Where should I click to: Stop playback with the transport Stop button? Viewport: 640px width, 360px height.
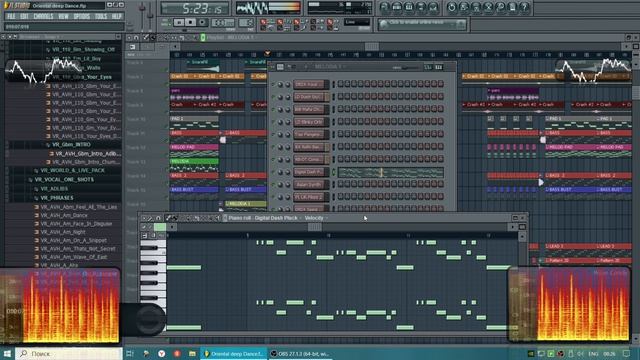(190, 22)
